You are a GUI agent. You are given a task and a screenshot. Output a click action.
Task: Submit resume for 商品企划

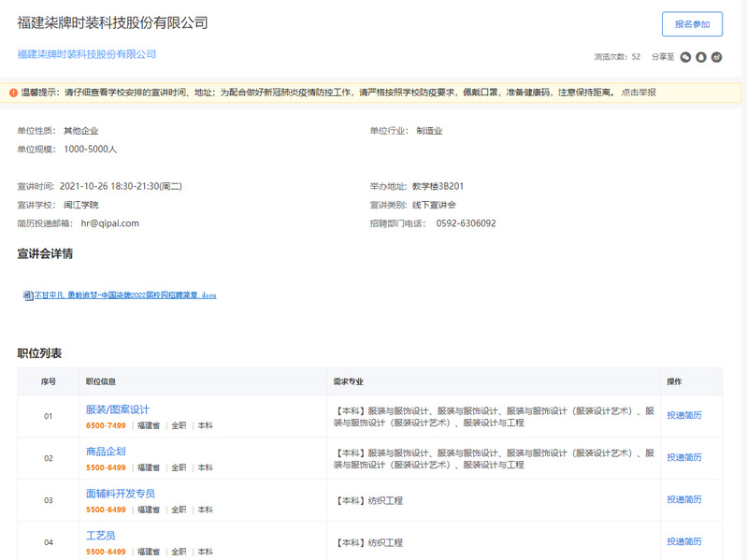pyautogui.click(x=684, y=457)
